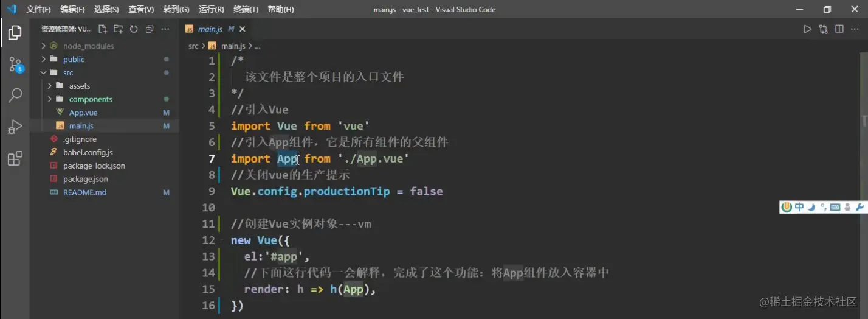Open the 选择(S) menu
The height and width of the screenshot is (319, 868).
point(107,10)
